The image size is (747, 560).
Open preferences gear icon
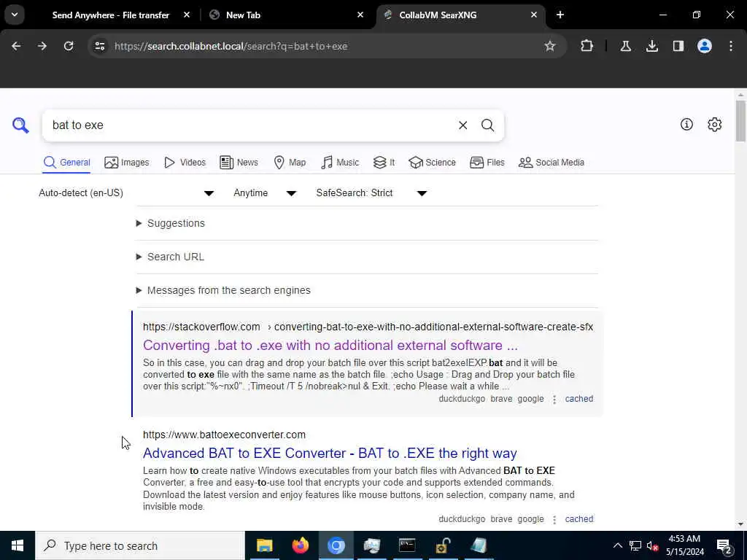tap(714, 124)
